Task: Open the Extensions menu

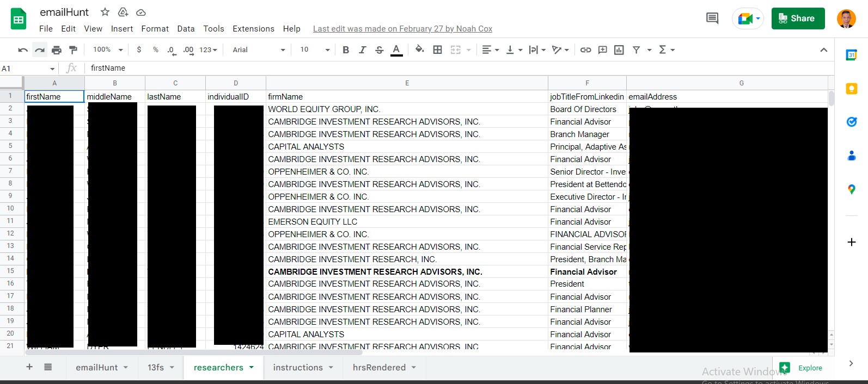Action: coord(254,29)
